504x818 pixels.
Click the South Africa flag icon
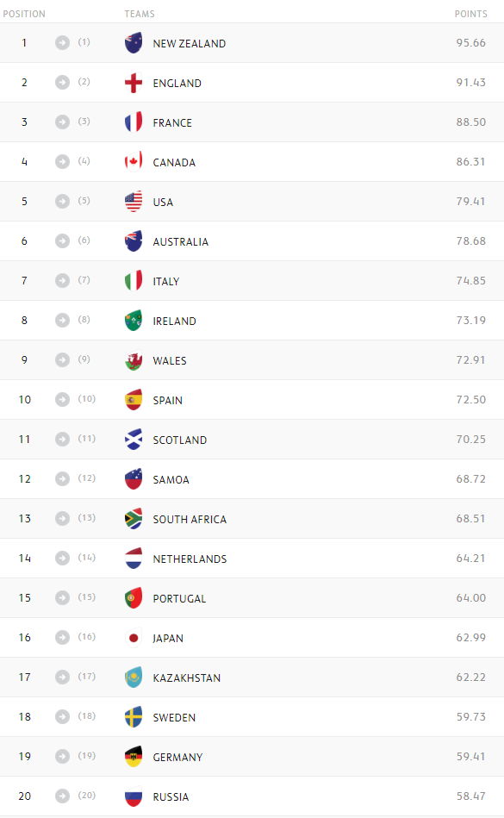click(134, 519)
